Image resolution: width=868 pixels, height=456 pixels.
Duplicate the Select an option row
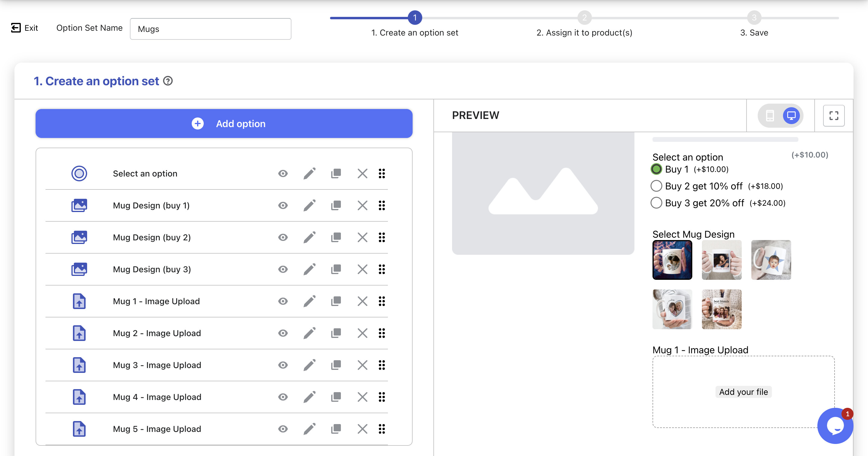tap(336, 173)
